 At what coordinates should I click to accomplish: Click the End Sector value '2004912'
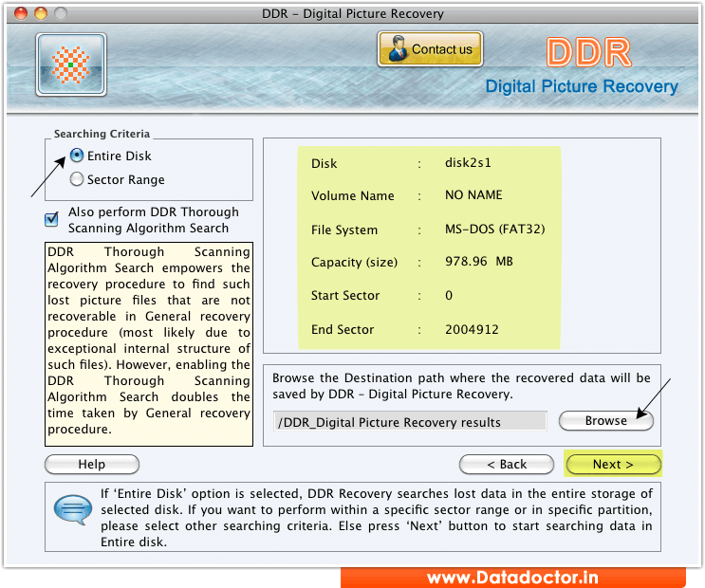(x=472, y=329)
